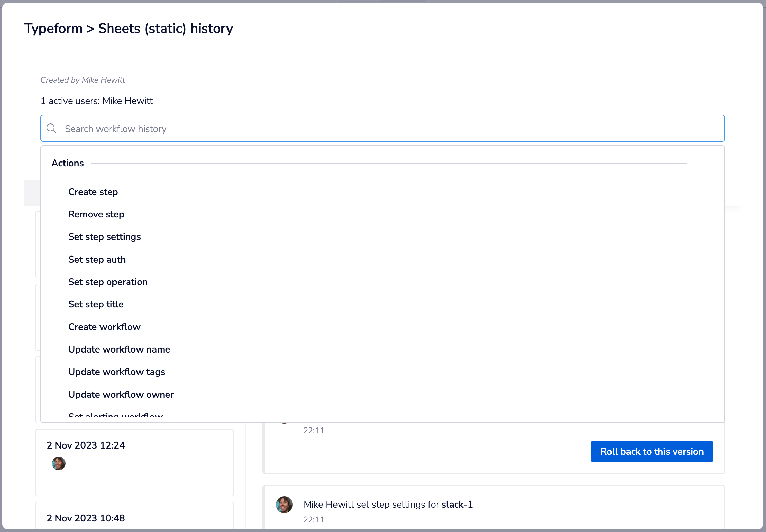Choose Set step auth from the Actions list
This screenshot has height=532, width=766.
97,259
